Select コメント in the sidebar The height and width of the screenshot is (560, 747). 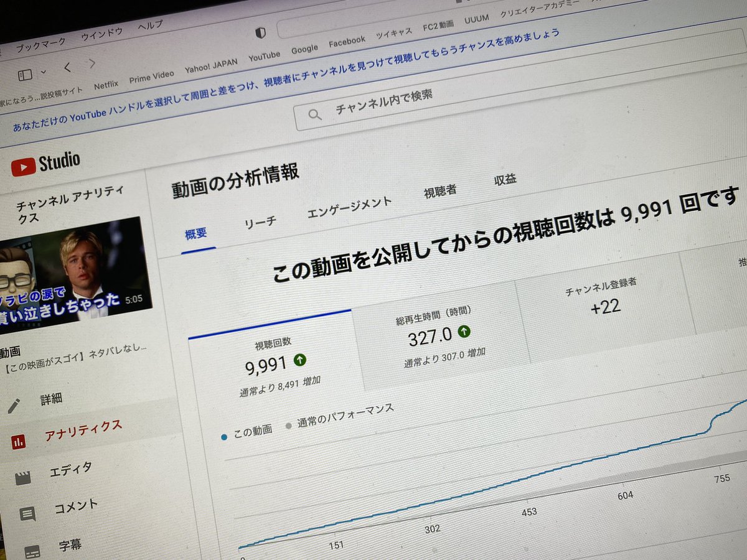76,506
